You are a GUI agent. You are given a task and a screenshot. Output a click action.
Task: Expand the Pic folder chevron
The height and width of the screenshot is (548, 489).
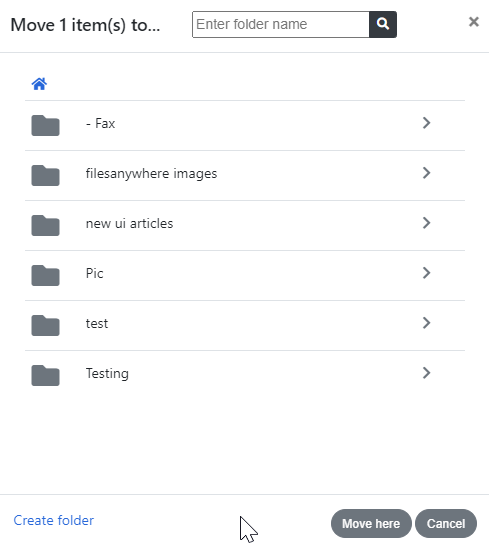426,273
